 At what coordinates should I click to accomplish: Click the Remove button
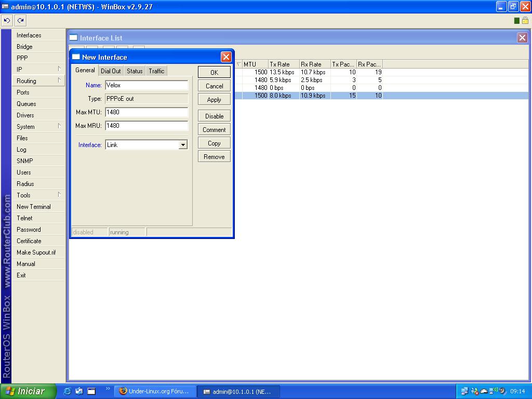point(214,157)
